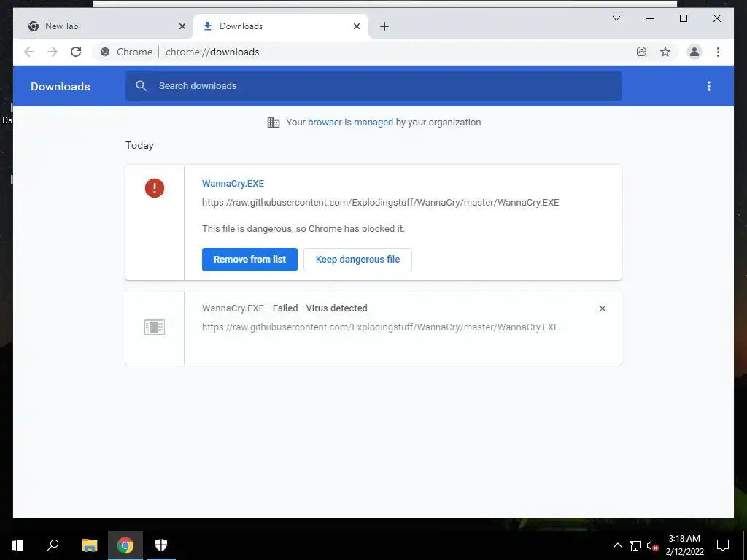Image resolution: width=747 pixels, height=560 pixels.
Task: Click the Chrome taskbar icon
Action: (125, 545)
